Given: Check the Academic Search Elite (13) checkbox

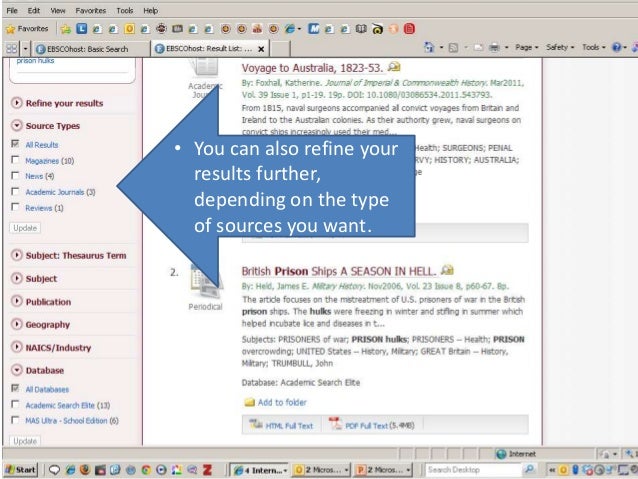Looking at the screenshot, I should click(x=15, y=404).
